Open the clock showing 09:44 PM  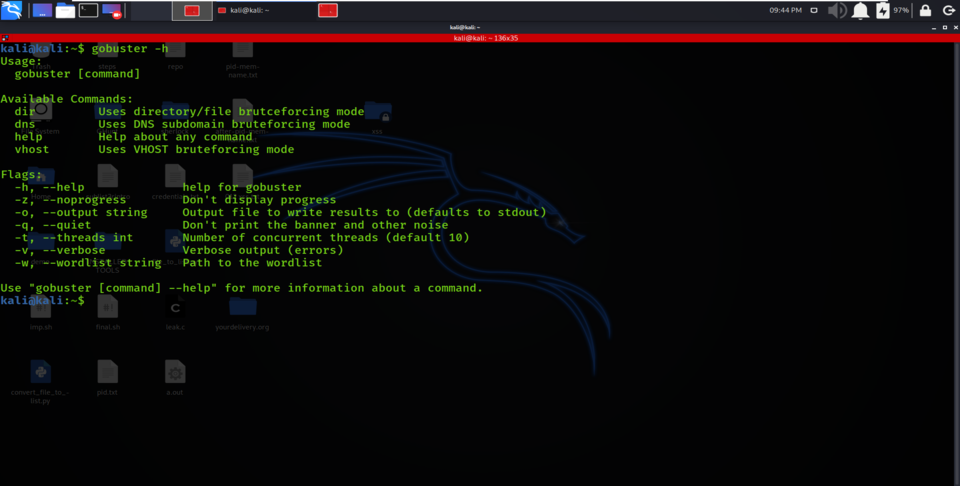786,10
